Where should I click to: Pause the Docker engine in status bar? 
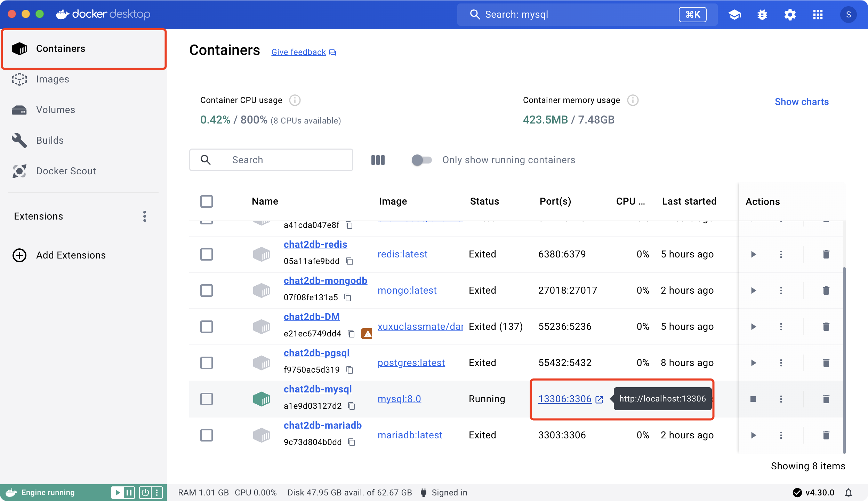click(129, 493)
